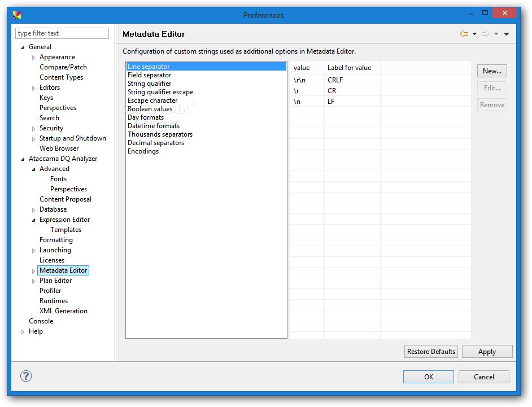Open Console preferences page
This screenshot has height=407, width=532.
(41, 322)
